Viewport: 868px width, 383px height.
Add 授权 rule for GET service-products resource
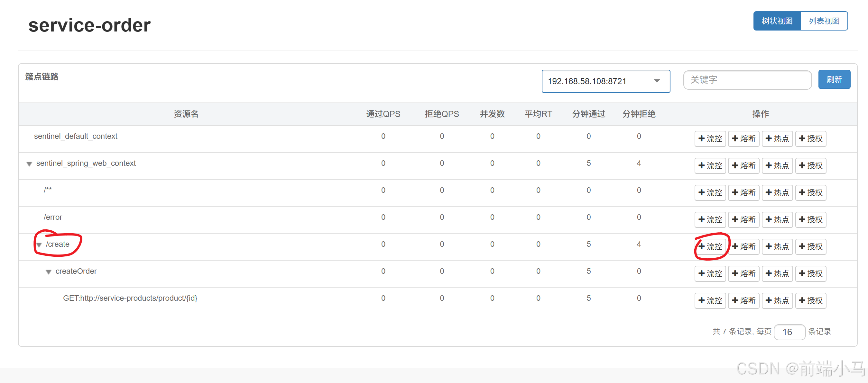point(811,300)
